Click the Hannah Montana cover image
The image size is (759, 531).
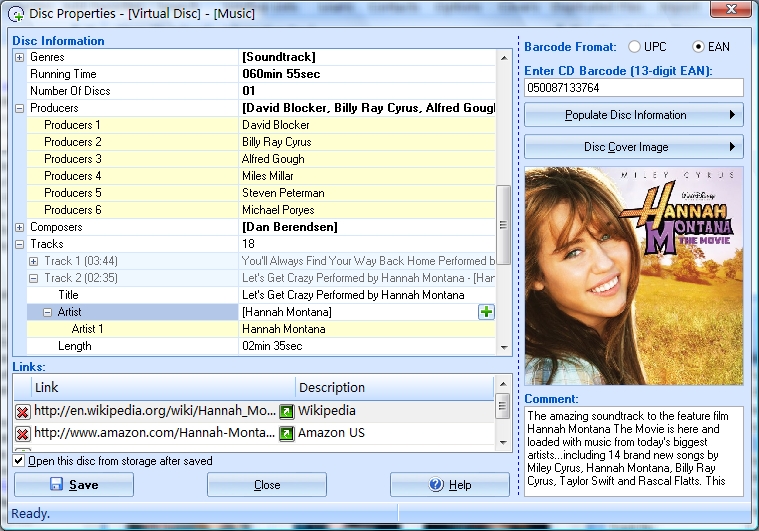[634, 276]
